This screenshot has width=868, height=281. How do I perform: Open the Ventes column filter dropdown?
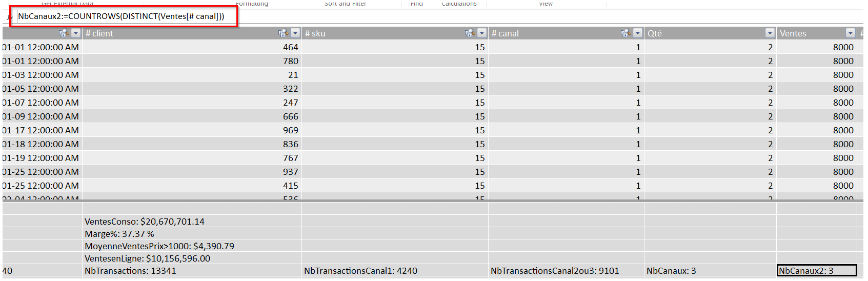coord(850,33)
